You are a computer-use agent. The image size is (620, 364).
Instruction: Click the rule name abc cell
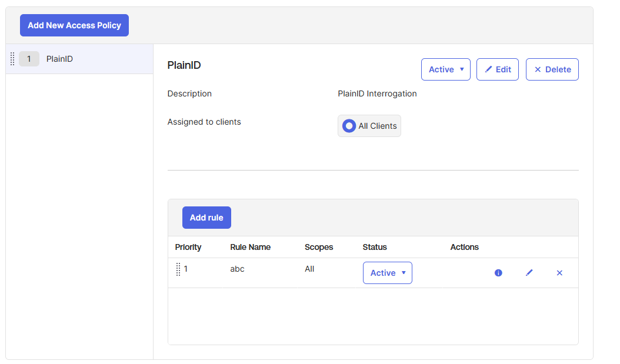click(x=237, y=269)
